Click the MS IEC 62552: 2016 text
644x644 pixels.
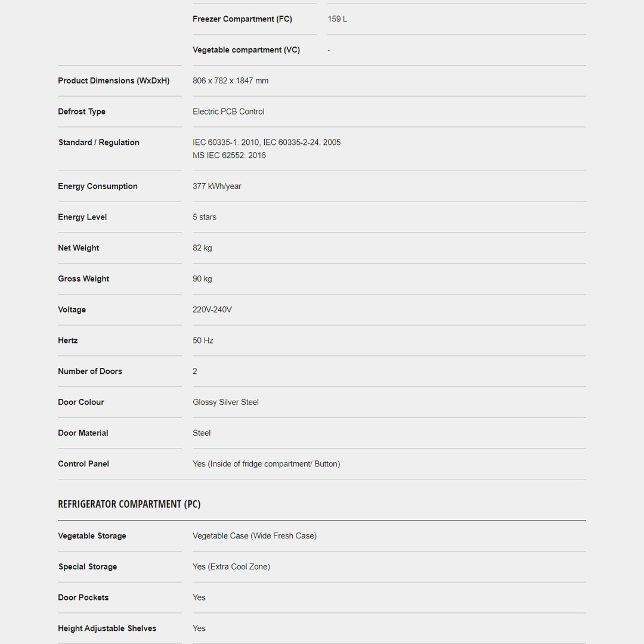point(229,156)
